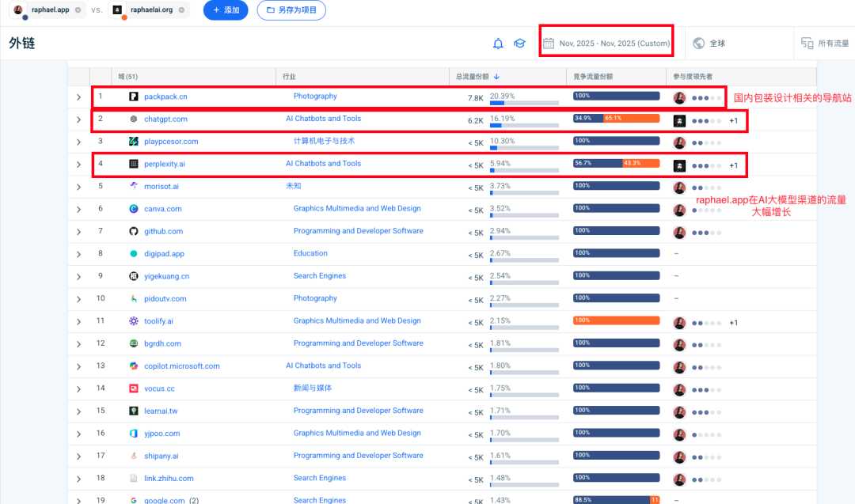855x504 pixels.
Task: Click the +1 indicator in toolify.ai row
Action: (733, 323)
